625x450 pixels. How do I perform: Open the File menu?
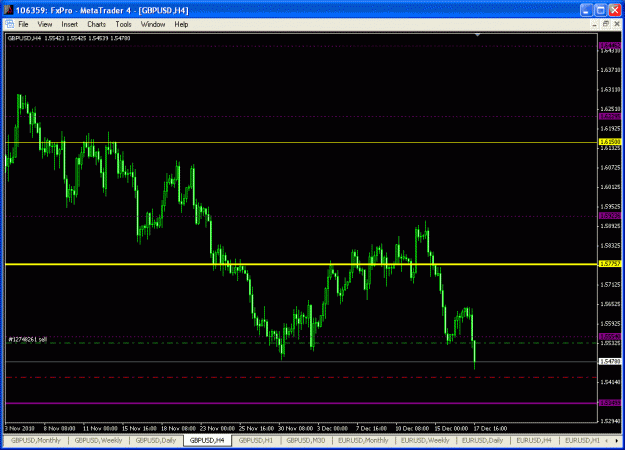23,24
